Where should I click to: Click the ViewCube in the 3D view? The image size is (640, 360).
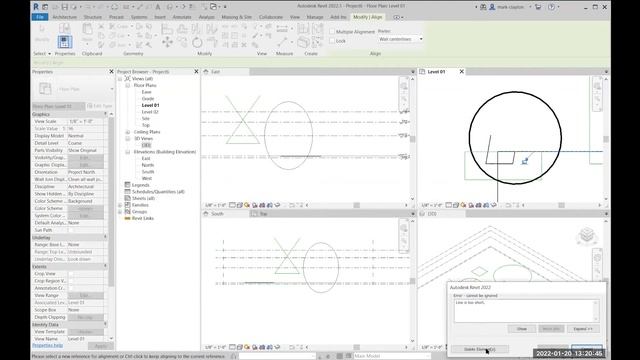coord(587,236)
